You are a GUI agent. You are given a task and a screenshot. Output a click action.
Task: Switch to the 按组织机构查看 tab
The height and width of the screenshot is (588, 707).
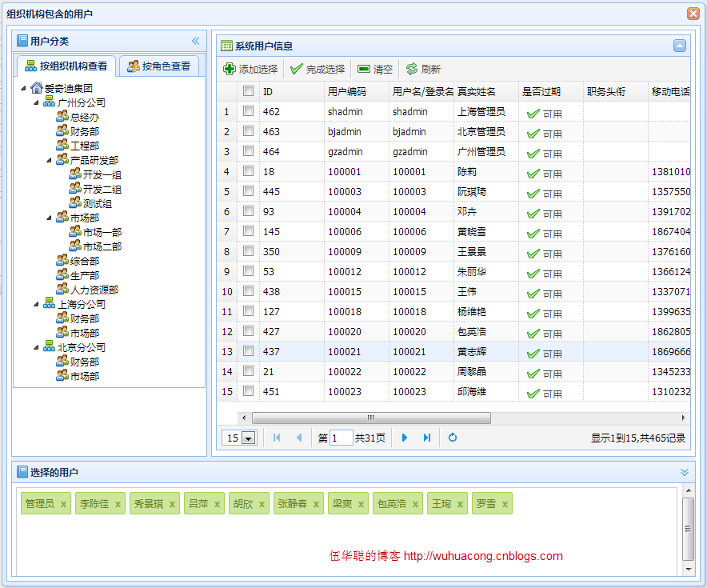click(66, 66)
